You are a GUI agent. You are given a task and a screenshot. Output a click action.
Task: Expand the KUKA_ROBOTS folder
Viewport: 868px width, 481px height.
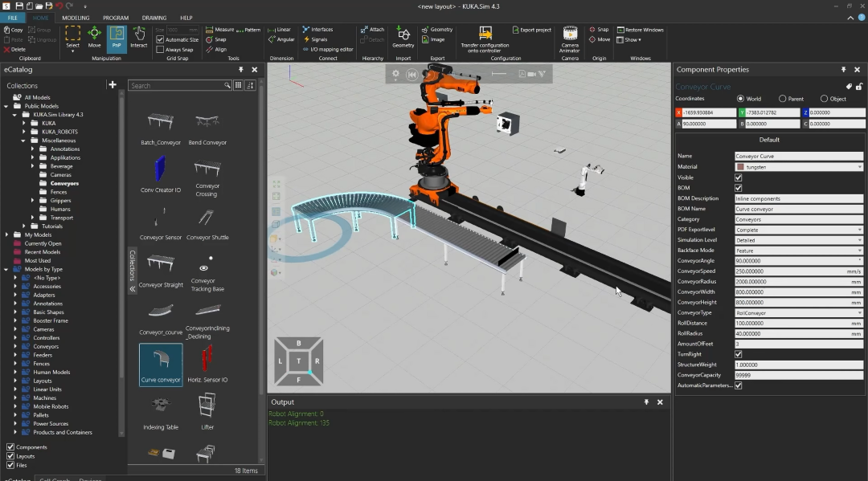[x=23, y=132]
